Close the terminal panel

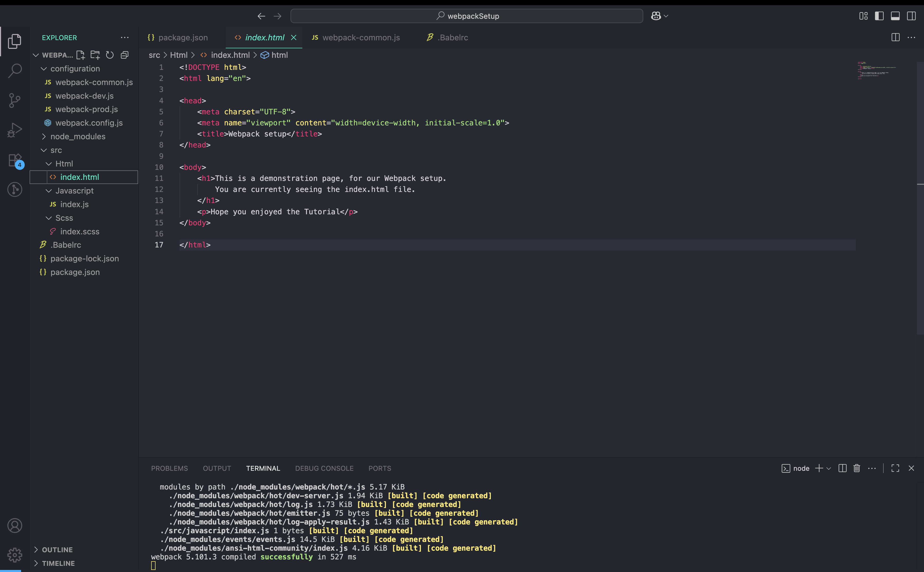[x=911, y=468]
